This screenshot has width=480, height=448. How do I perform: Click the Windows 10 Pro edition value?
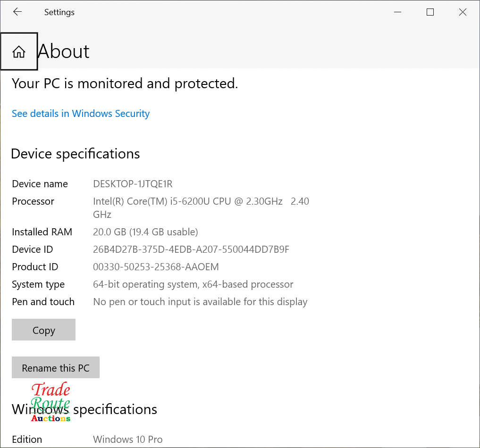click(128, 440)
